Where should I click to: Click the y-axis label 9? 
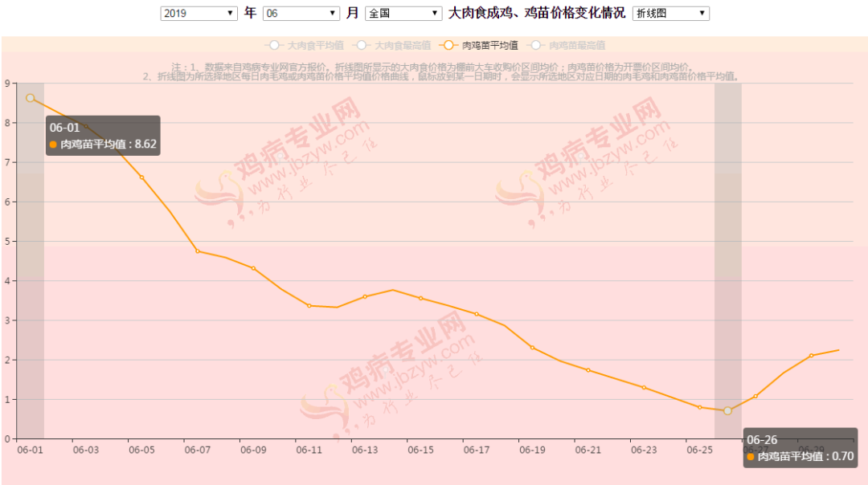[7, 84]
